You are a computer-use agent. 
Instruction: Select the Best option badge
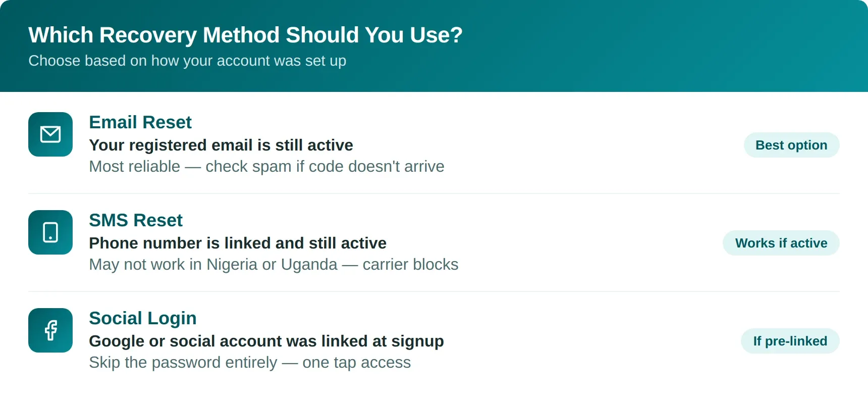(791, 145)
